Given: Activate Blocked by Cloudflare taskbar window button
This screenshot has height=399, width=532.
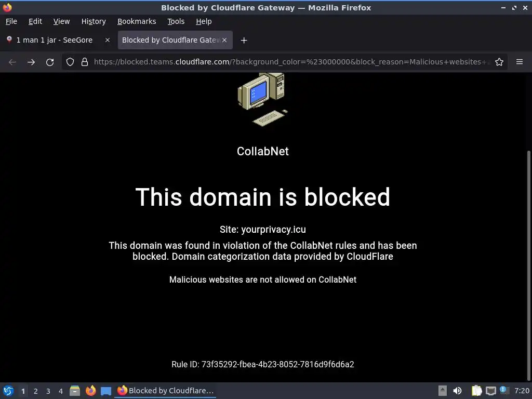Looking at the screenshot, I should [x=165, y=391].
